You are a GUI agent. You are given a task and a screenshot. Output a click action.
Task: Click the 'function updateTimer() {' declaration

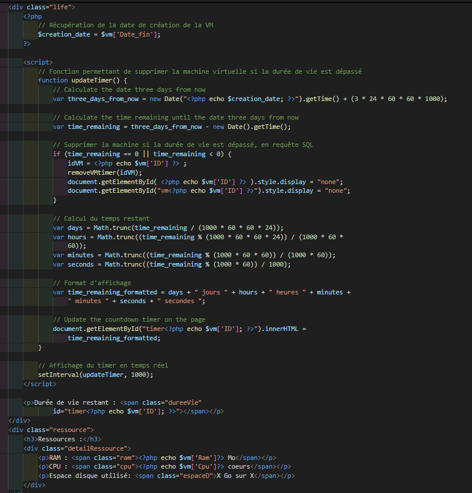click(x=82, y=81)
